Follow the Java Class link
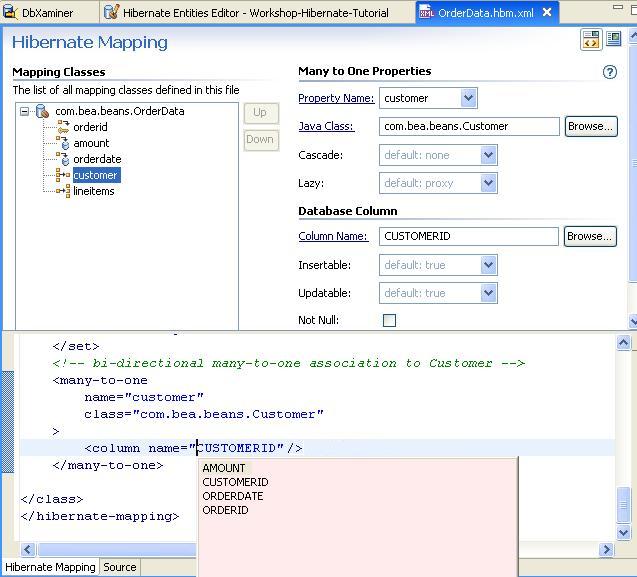The image size is (637, 577). (326, 126)
